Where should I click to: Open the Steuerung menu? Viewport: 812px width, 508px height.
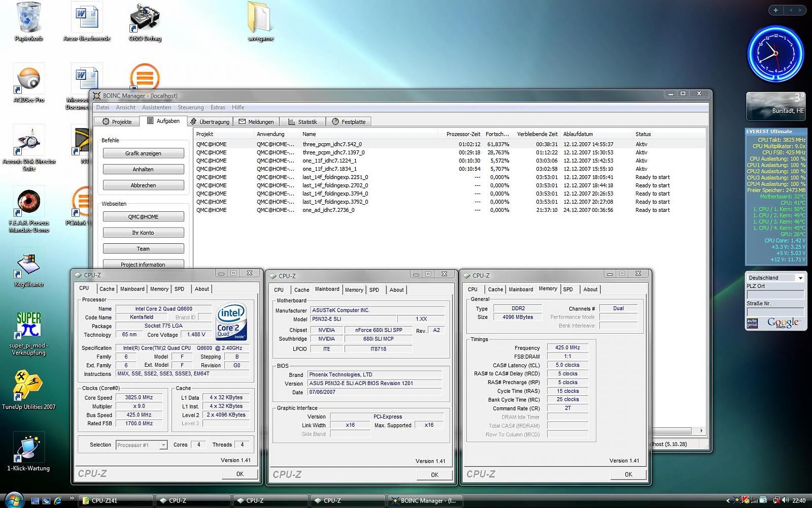click(x=190, y=107)
